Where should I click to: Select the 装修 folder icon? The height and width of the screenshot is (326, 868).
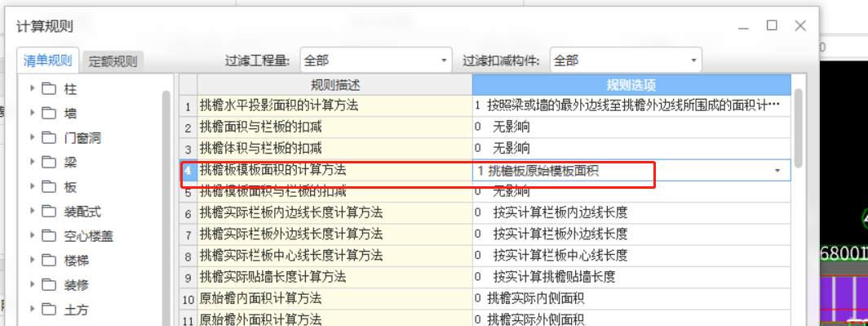tap(49, 285)
